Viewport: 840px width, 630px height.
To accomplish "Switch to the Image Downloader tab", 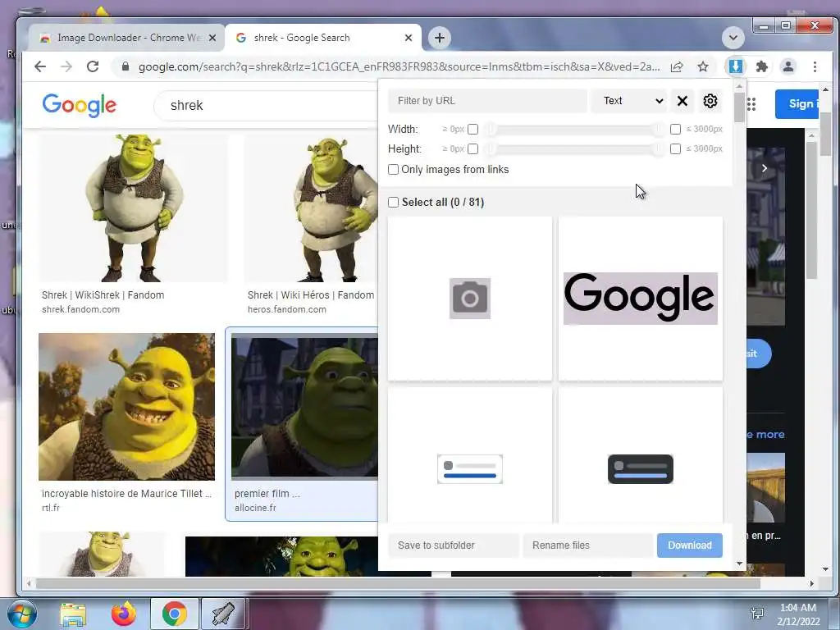I will pyautogui.click(x=126, y=38).
